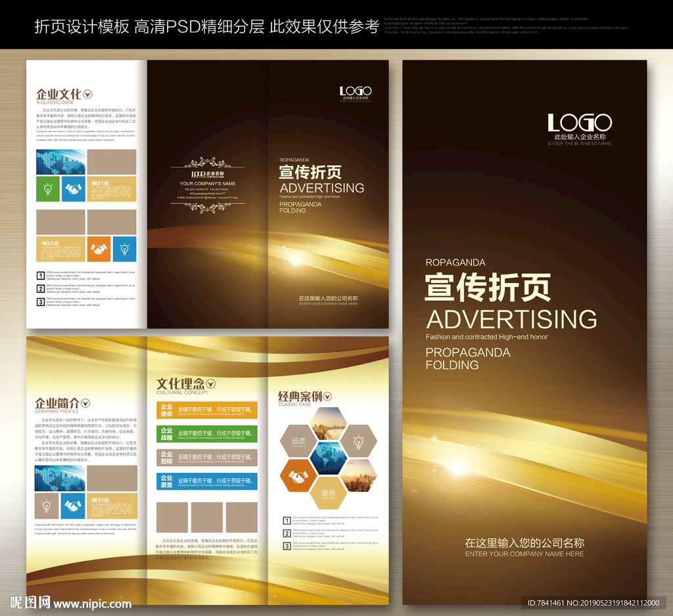This screenshot has height=616, width=673.
Task: Click 'ENTER YOUR COMPANY NAME HERE' on big cover
Action: (524, 554)
